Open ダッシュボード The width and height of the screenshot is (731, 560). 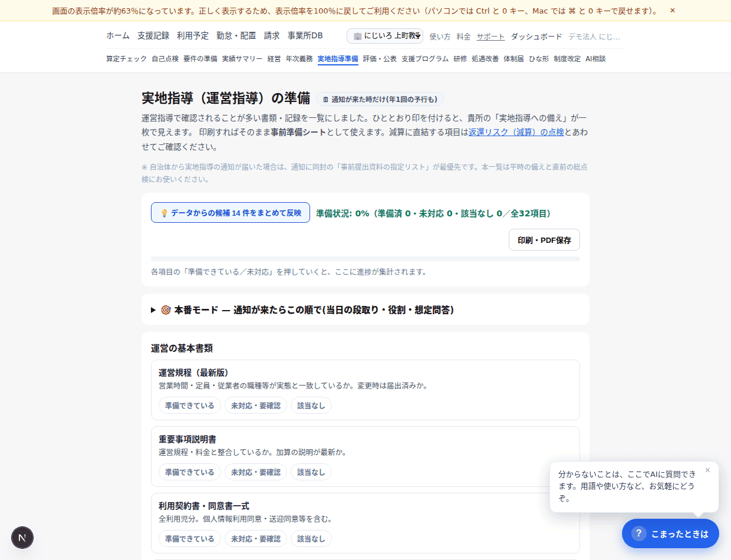pos(536,37)
